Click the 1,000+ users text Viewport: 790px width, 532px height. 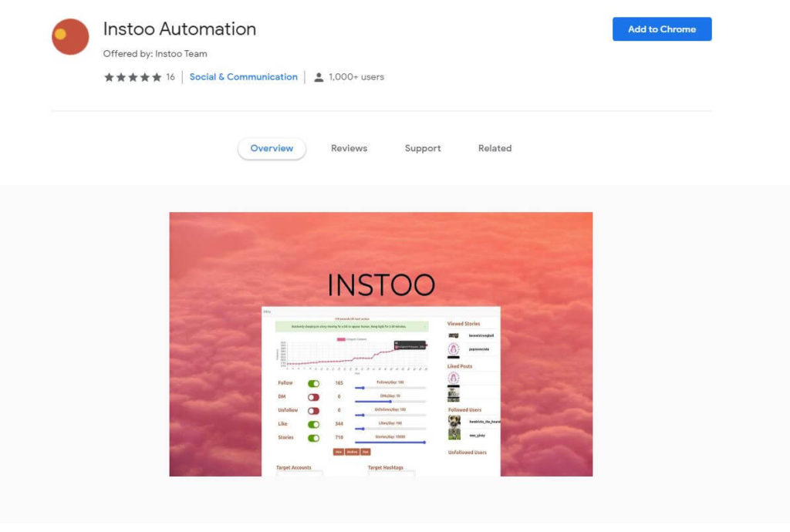point(356,77)
